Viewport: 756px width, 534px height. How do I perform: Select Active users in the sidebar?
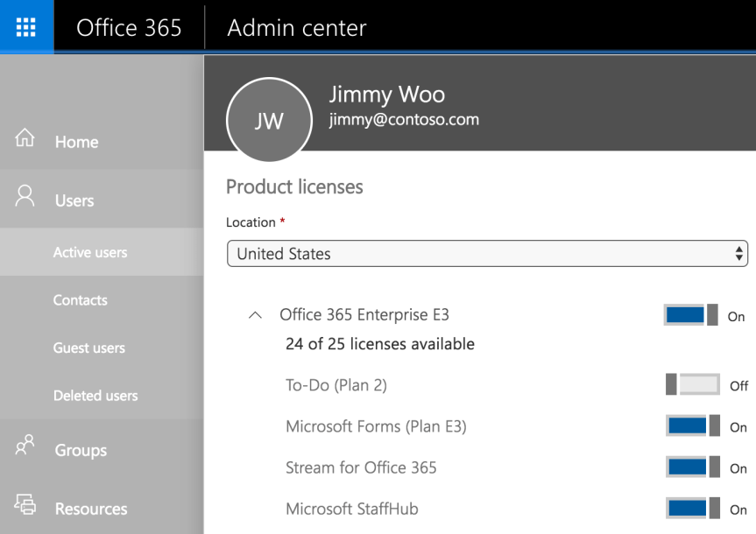(x=90, y=252)
